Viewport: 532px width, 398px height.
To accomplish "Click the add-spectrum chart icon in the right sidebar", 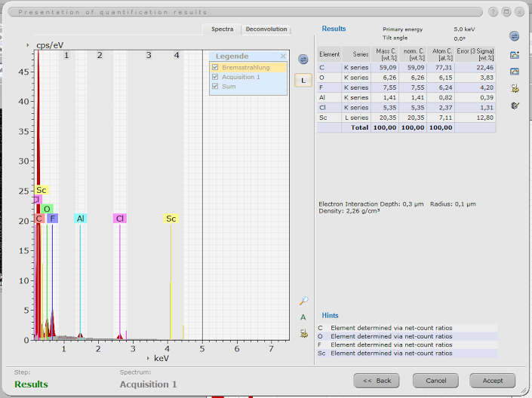I will [515, 55].
